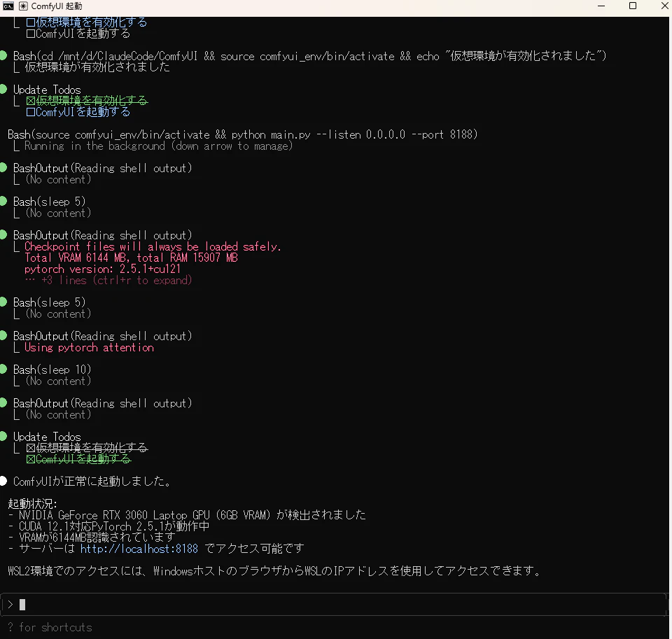Maximize the ComfyUI 起動 window

[x=633, y=6]
